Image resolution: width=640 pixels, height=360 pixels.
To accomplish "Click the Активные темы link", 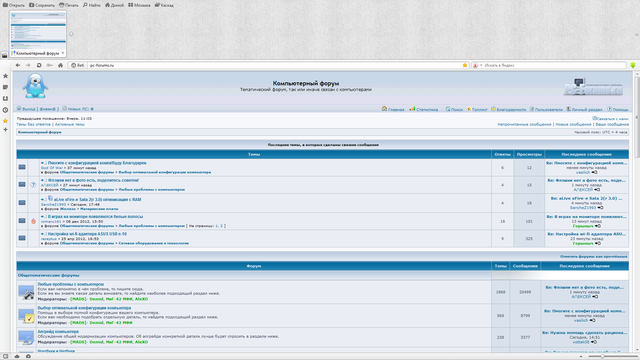I will click(70, 124).
